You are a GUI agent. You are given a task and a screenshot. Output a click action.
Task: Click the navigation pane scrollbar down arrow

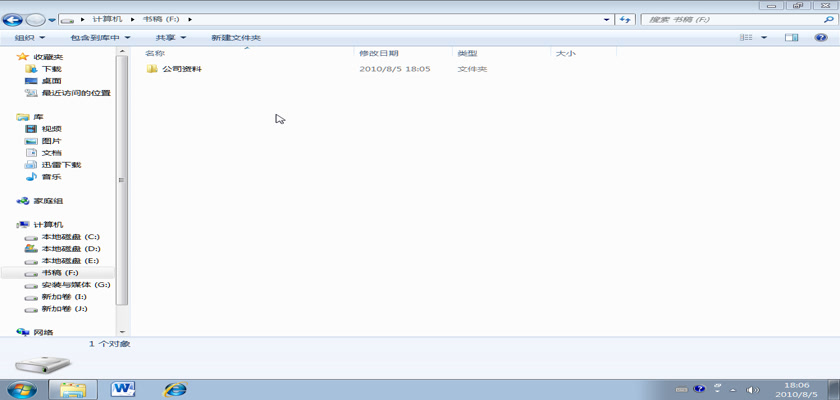[x=122, y=331]
